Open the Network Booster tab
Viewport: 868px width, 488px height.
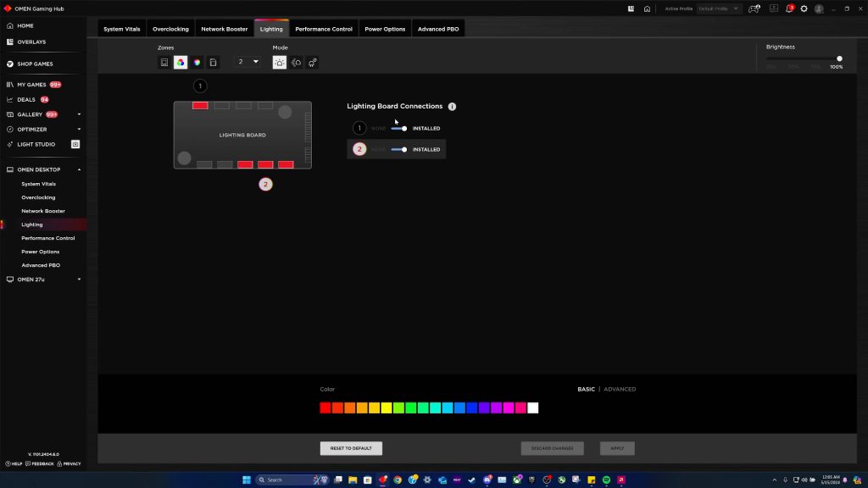(x=225, y=29)
